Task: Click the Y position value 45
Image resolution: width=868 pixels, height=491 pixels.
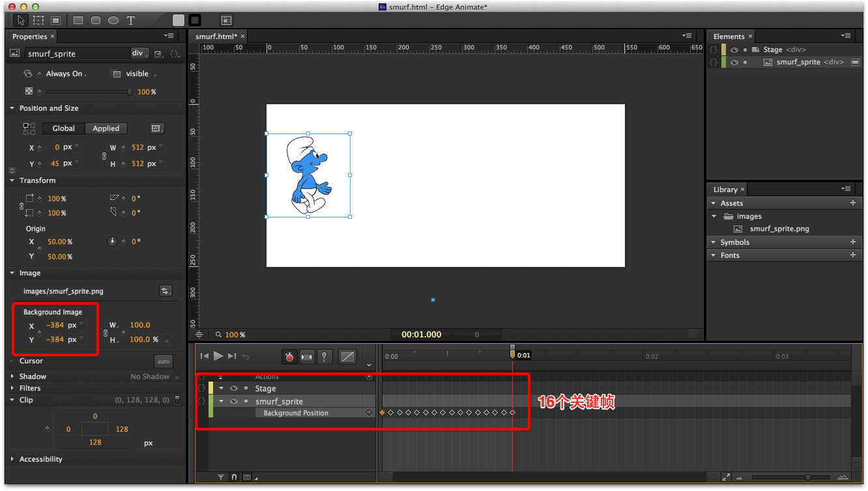Action: tap(55, 164)
